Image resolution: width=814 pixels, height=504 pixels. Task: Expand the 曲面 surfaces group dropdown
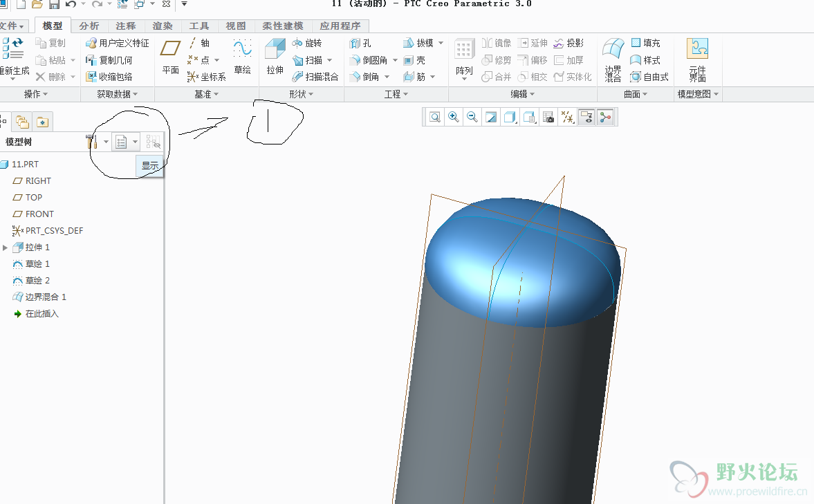point(636,94)
